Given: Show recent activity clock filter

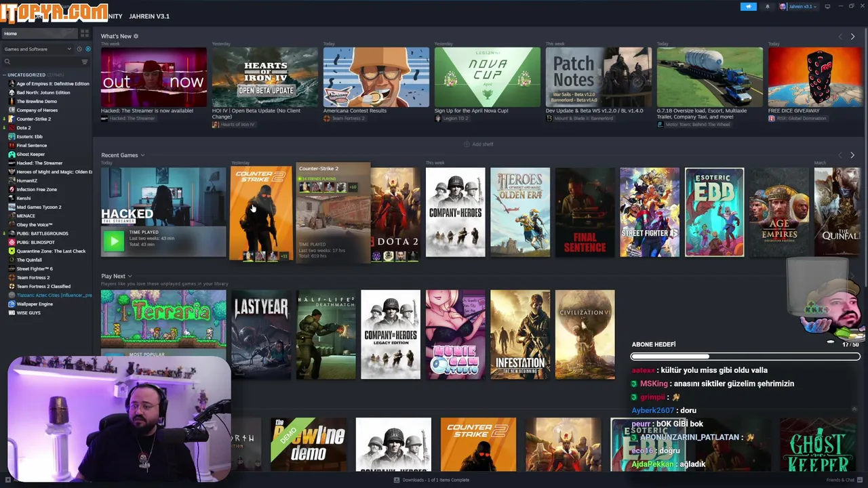Looking at the screenshot, I should click(x=79, y=49).
